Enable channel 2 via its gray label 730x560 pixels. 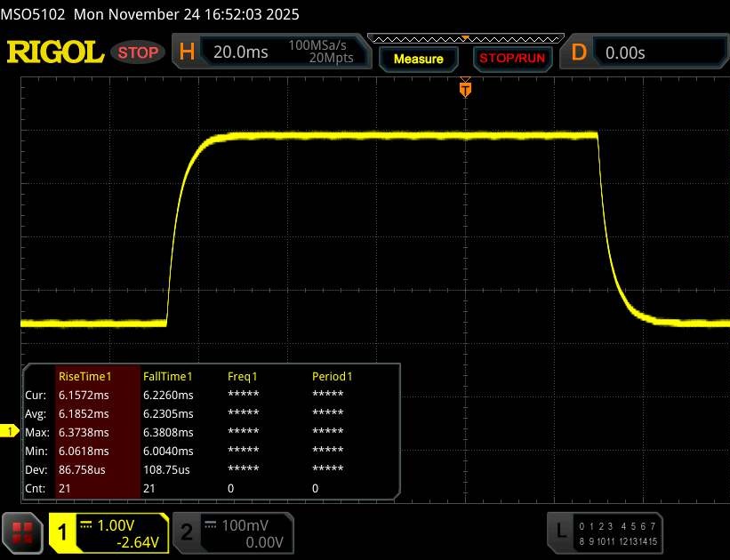(x=187, y=532)
